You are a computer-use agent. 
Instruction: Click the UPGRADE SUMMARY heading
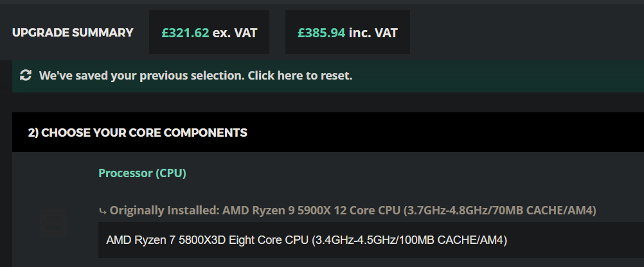(x=73, y=32)
